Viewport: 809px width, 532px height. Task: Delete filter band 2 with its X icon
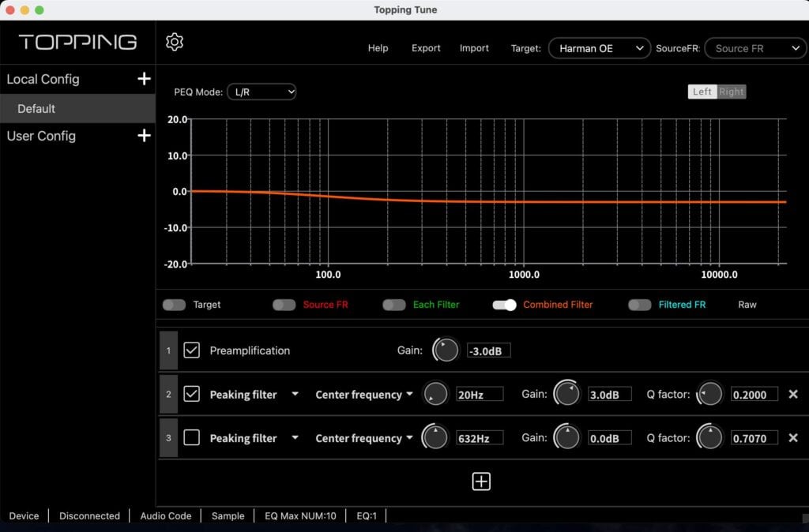[x=793, y=394]
